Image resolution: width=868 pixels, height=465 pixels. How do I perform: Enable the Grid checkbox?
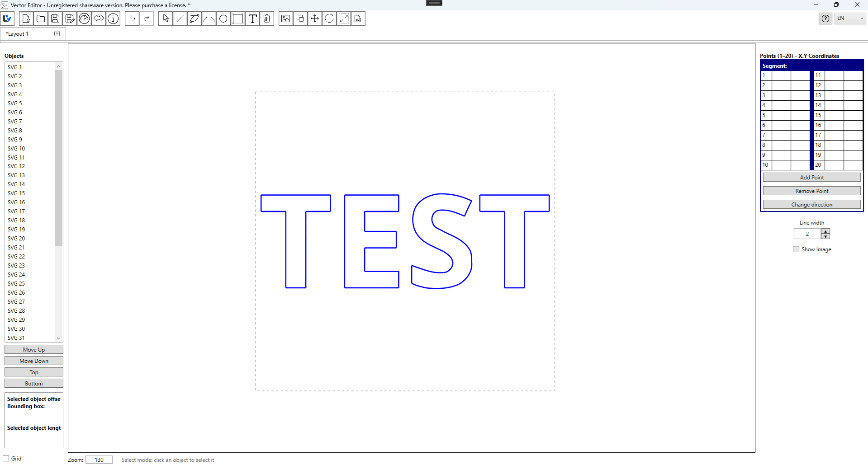6,458
